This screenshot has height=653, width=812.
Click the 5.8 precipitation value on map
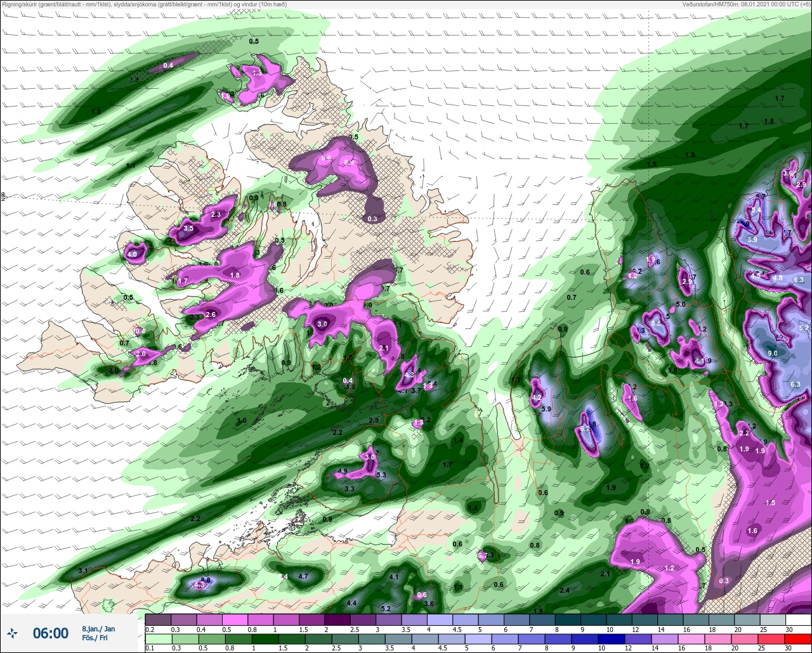[x=656, y=323]
